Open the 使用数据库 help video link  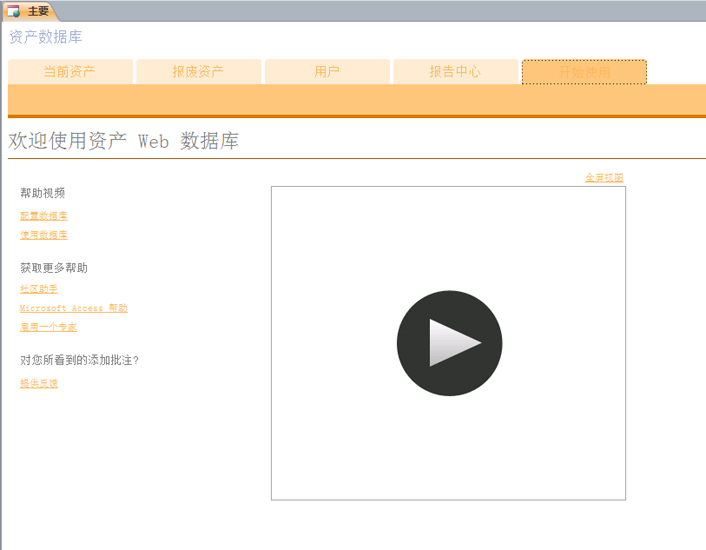[44, 234]
